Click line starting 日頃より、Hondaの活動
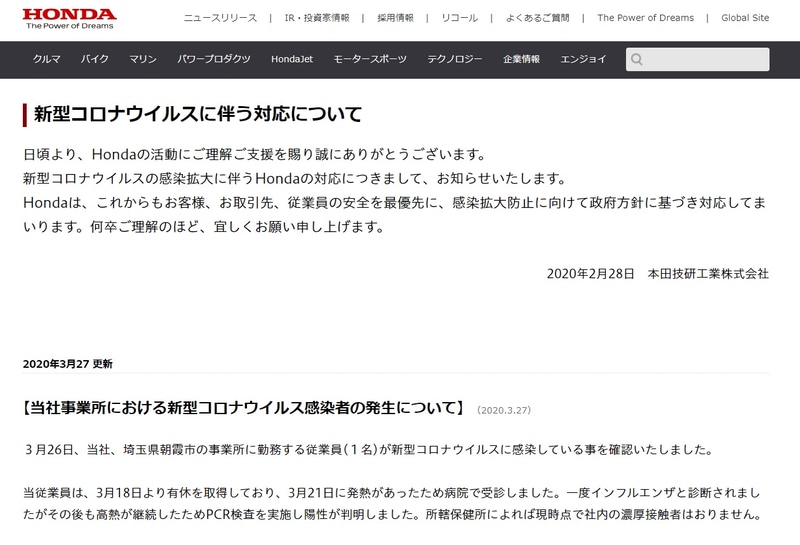Image resolution: width=800 pixels, height=545 pixels. [x=255, y=154]
